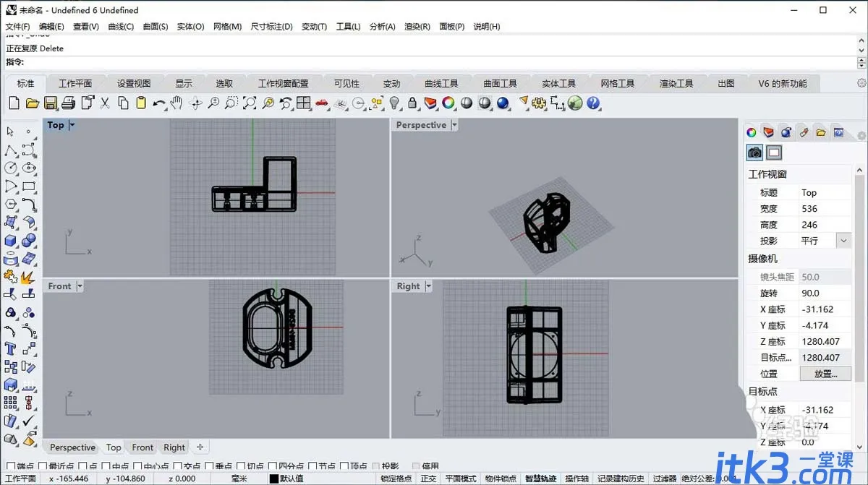Toggle 正交 ortho mode in status bar
Screen dimensions: 868x485
coord(429,478)
